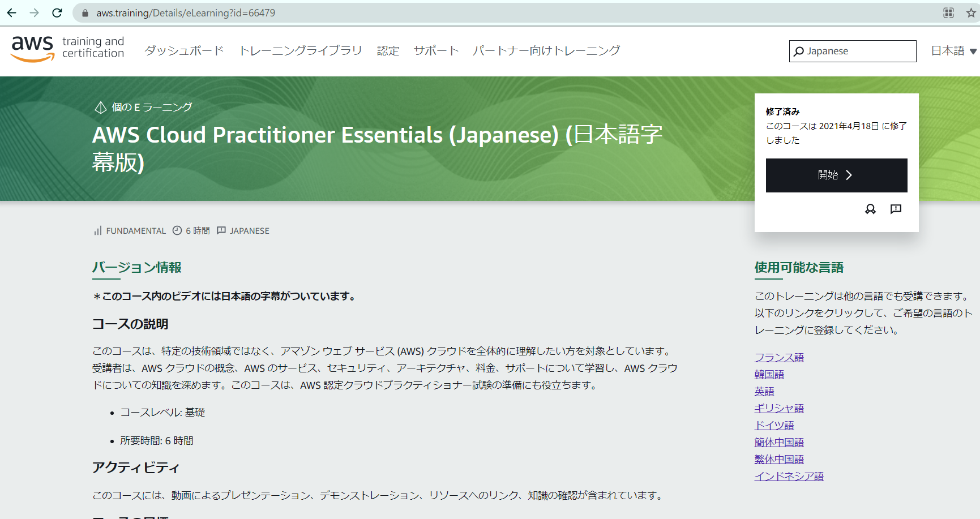
Task: Open the サポート menu item
Action: pyautogui.click(x=436, y=51)
